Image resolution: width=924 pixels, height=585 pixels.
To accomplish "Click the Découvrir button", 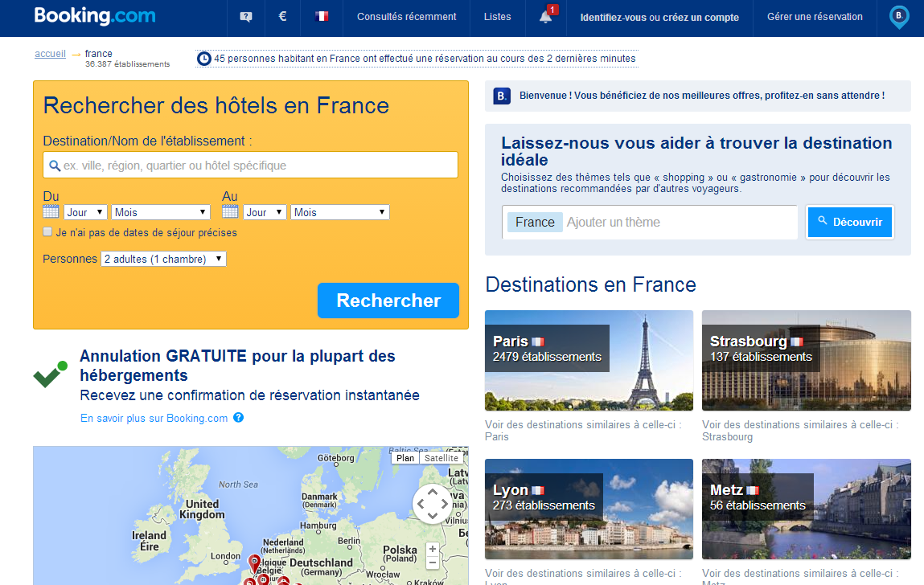I will tap(850, 222).
